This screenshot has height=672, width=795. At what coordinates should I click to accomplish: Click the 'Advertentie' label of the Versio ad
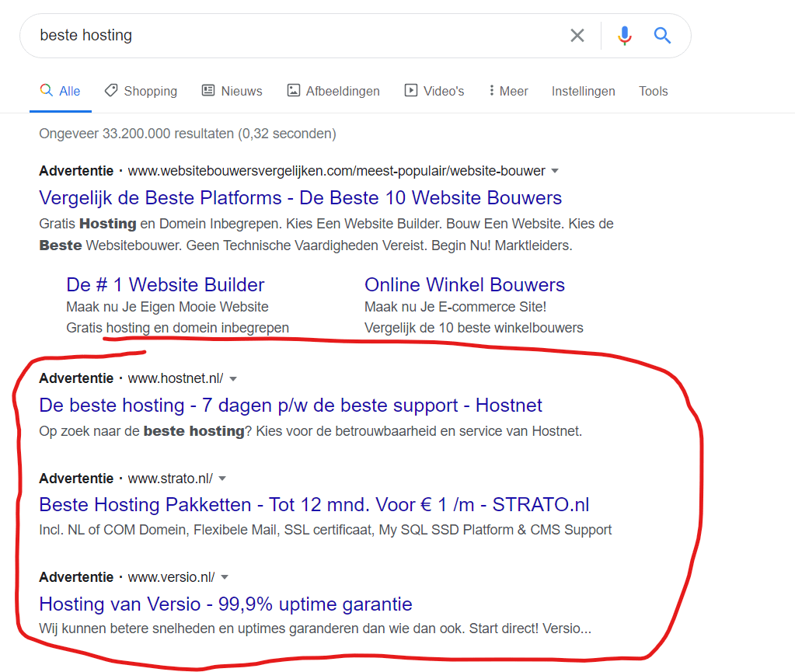pos(76,577)
